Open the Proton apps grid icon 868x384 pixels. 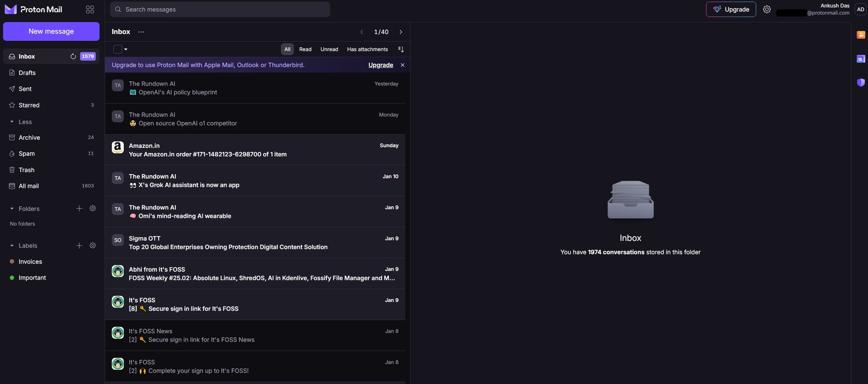90,10
